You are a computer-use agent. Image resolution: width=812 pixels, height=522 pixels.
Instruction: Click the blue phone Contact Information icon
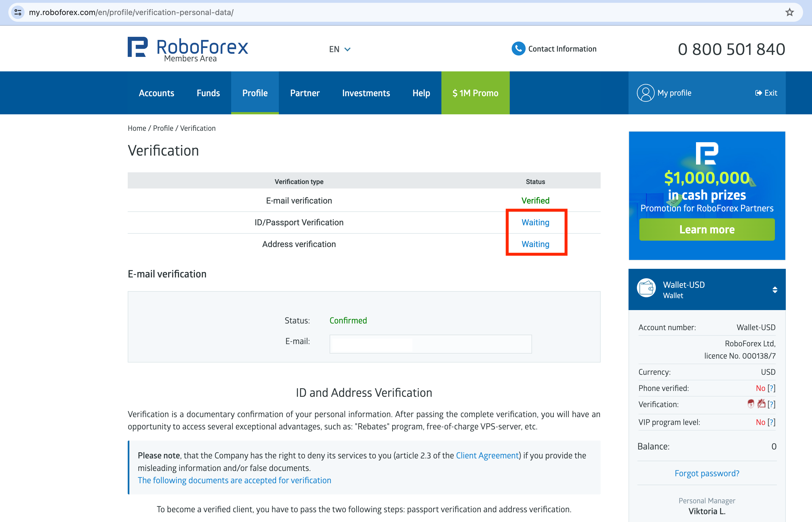[x=518, y=49]
